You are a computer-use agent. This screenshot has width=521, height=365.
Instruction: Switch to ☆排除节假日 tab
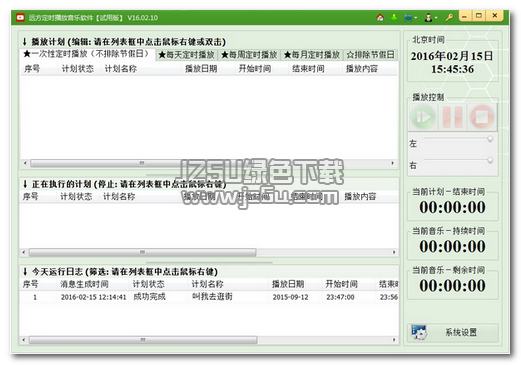(x=371, y=55)
